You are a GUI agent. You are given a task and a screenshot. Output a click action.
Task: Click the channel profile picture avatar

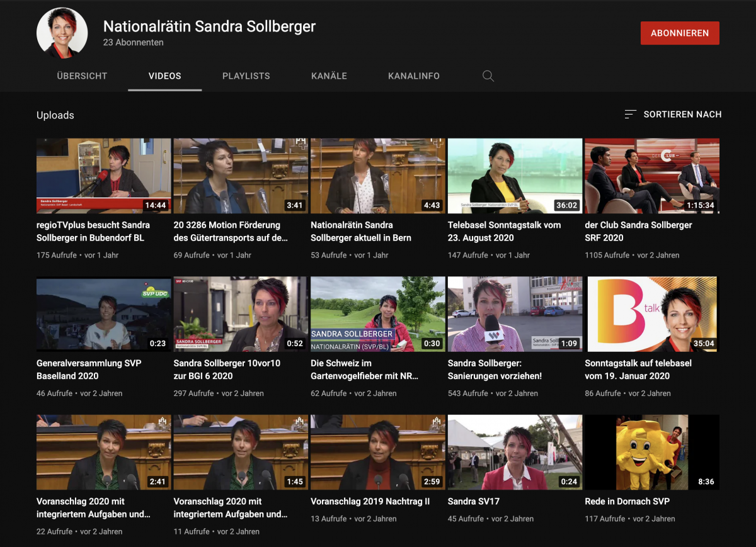62,33
